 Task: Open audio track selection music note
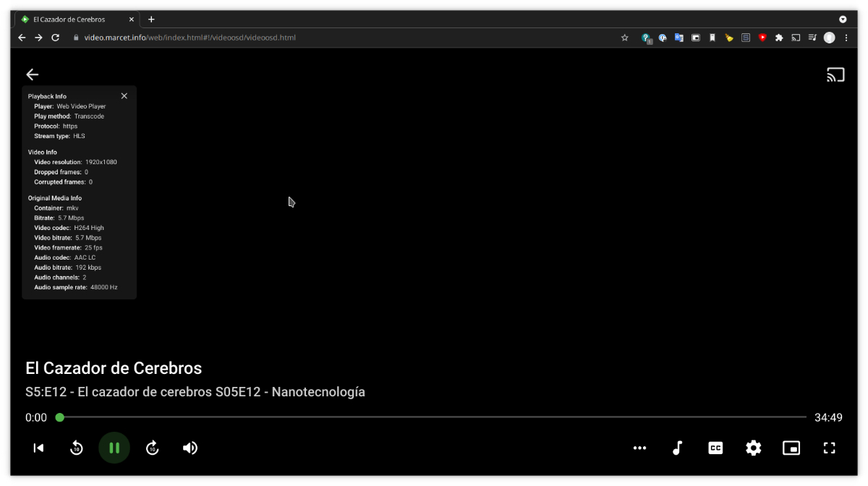[x=678, y=448]
